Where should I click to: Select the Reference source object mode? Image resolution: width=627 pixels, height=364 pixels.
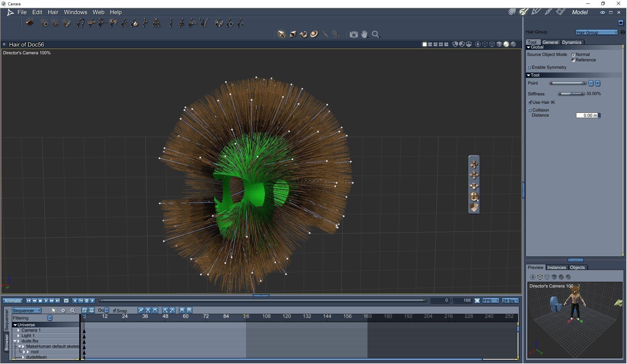(573, 60)
